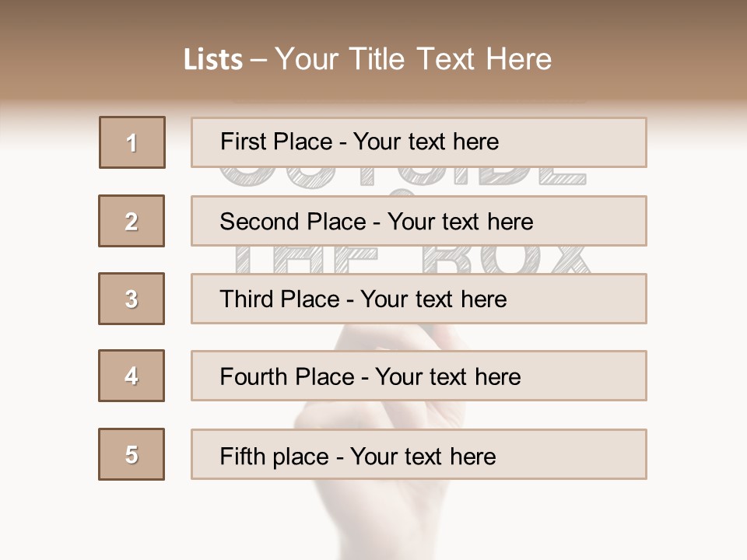Select the number 2 box
Screen dimensions: 747x560
pyautogui.click(x=132, y=221)
